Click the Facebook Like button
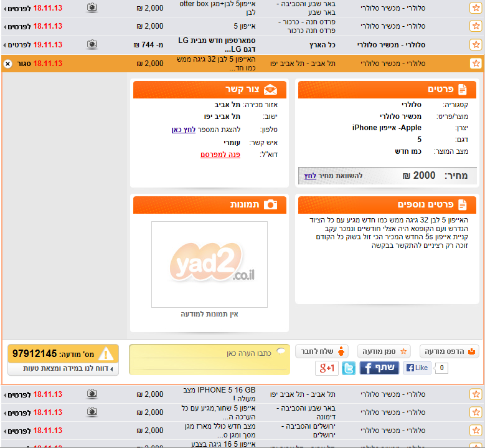The height and width of the screenshot is (448, 485). click(x=417, y=368)
